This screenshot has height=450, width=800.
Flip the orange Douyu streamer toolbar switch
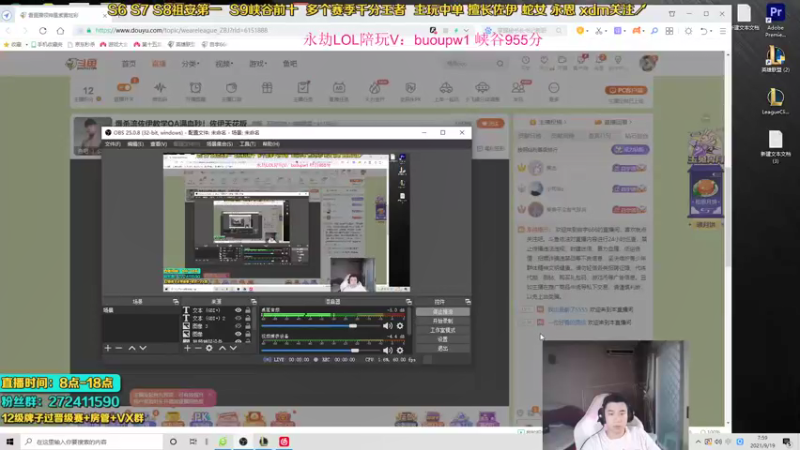coord(124,88)
